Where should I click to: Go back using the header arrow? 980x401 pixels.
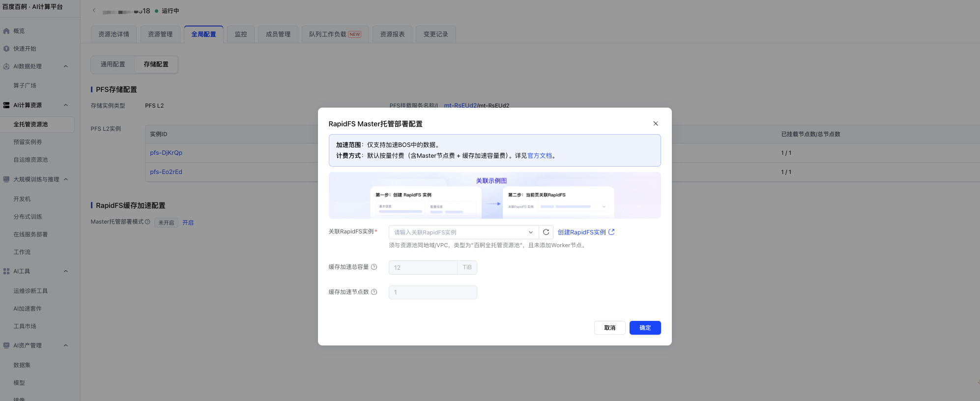pyautogui.click(x=94, y=10)
